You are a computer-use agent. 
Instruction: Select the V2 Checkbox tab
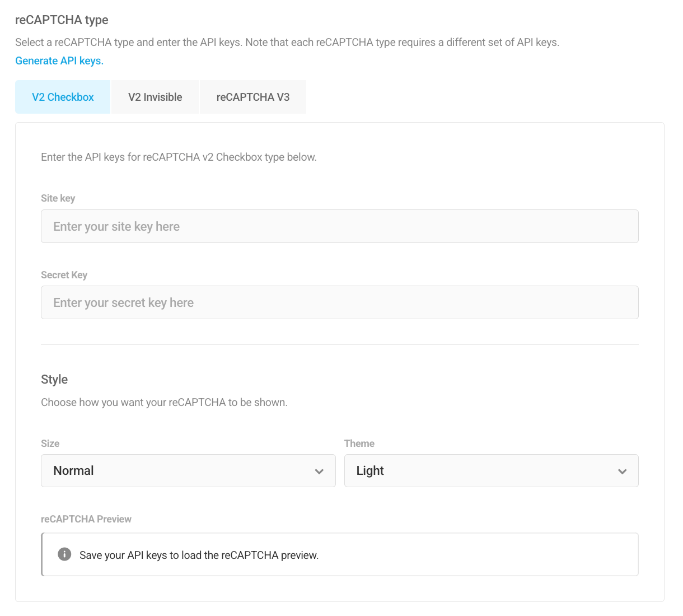coord(63,97)
